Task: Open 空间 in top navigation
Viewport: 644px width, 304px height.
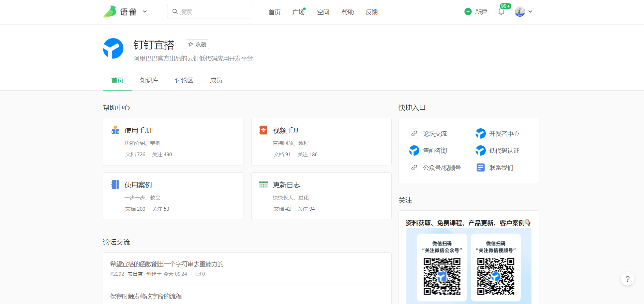Action: (x=323, y=12)
